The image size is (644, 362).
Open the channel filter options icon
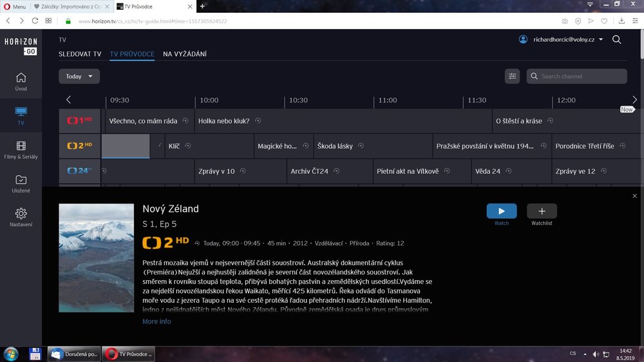(513, 76)
